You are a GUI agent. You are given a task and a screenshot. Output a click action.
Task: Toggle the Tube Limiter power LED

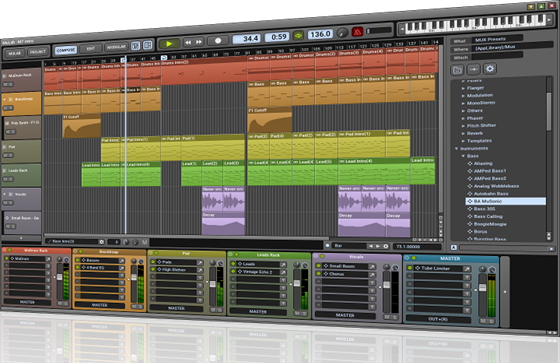point(410,268)
